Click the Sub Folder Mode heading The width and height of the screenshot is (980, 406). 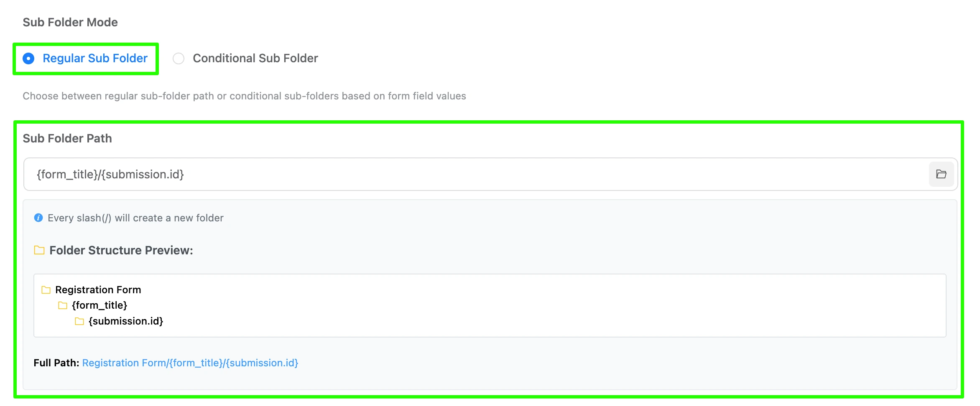click(x=70, y=22)
